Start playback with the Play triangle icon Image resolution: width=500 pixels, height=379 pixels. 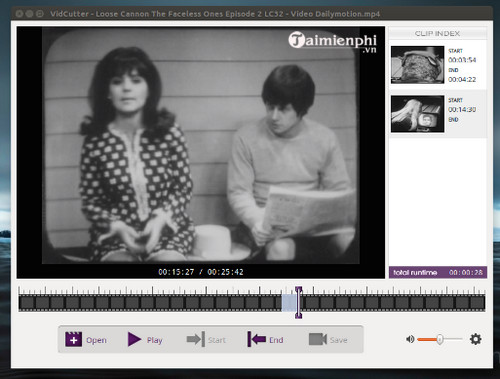[x=135, y=339]
